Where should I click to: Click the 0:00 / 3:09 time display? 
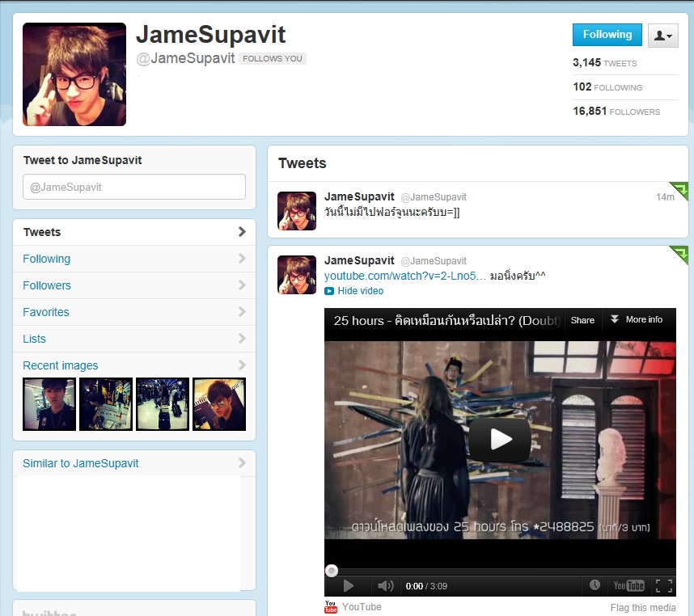pos(426,586)
